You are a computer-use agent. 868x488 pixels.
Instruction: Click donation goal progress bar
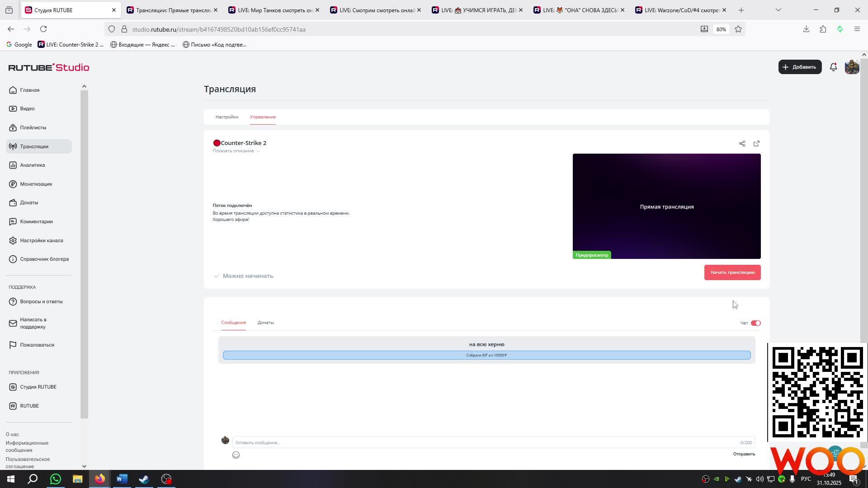click(x=486, y=355)
